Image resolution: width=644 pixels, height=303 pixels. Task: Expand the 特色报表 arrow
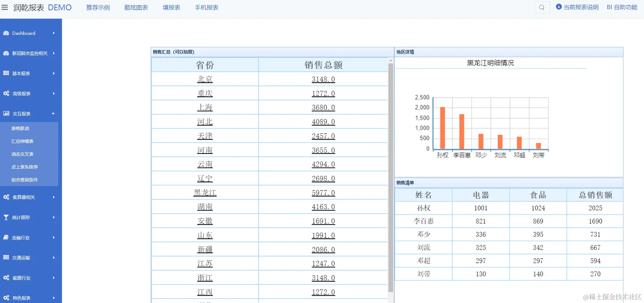(x=54, y=298)
